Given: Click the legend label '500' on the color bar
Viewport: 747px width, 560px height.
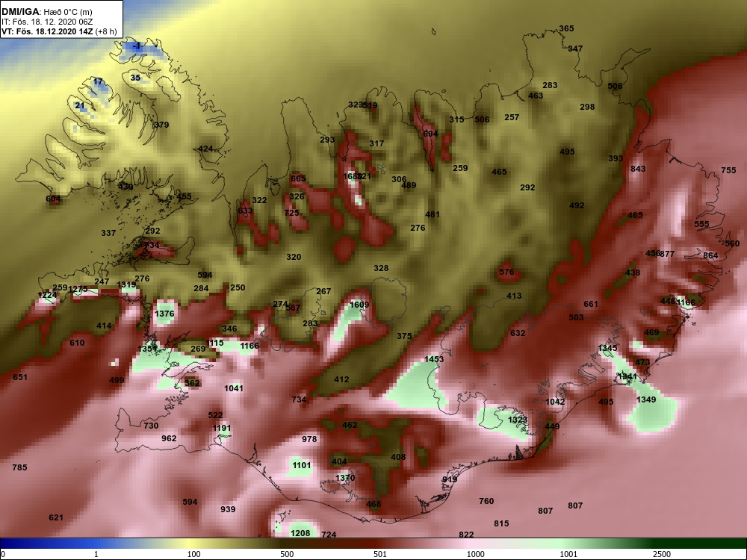Looking at the screenshot, I should [287, 554].
